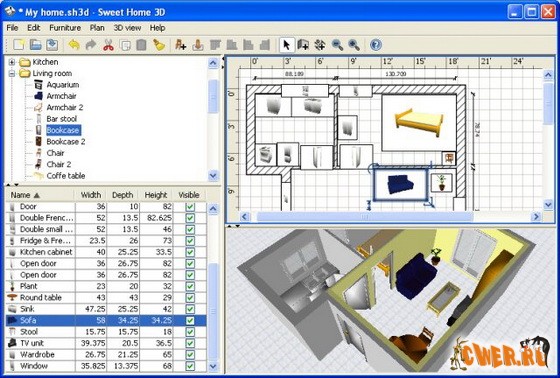Expand the Kitchen folder in catalog tree
The image size is (560, 378).
(x=12, y=62)
